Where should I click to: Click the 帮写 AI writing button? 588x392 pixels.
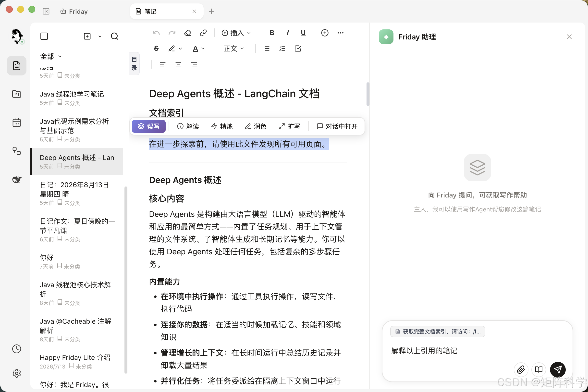point(148,126)
